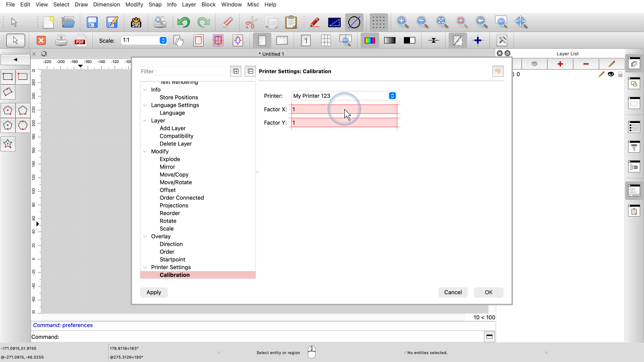Open the Dimension menu
Viewport: 644px width, 362px height.
106,4
